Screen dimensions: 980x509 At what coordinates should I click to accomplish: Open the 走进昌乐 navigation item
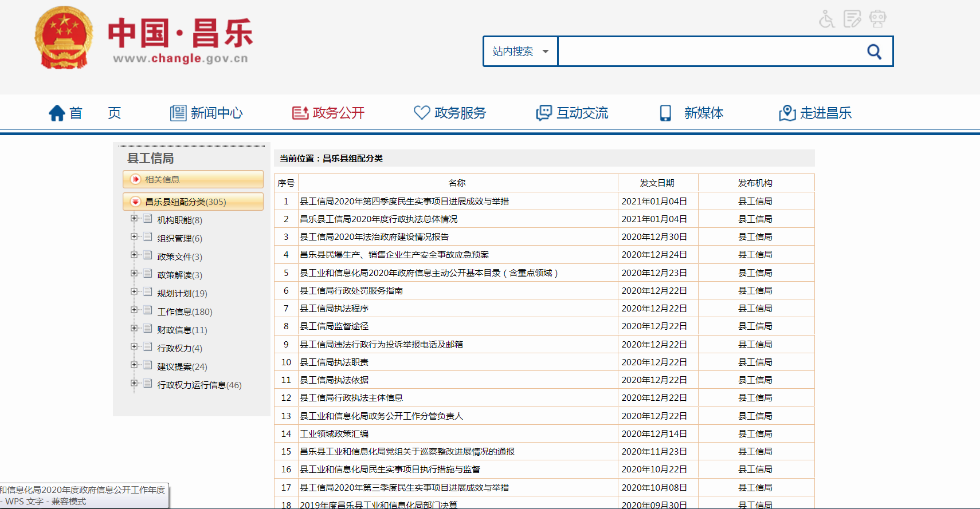click(815, 113)
